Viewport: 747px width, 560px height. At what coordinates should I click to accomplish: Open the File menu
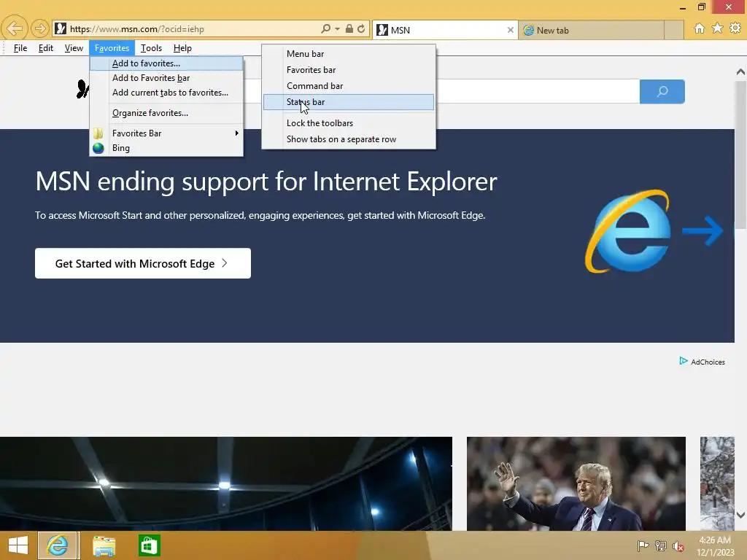[x=20, y=48]
